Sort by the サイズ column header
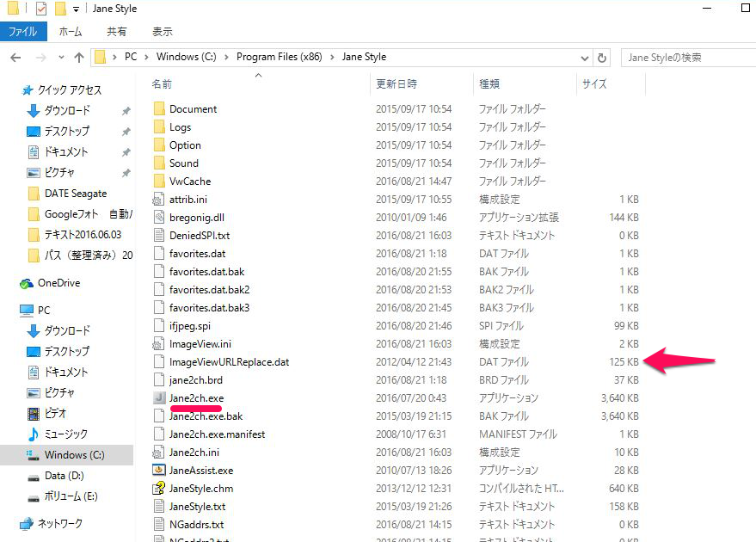Viewport: 756px width, 542px height. coord(594,84)
